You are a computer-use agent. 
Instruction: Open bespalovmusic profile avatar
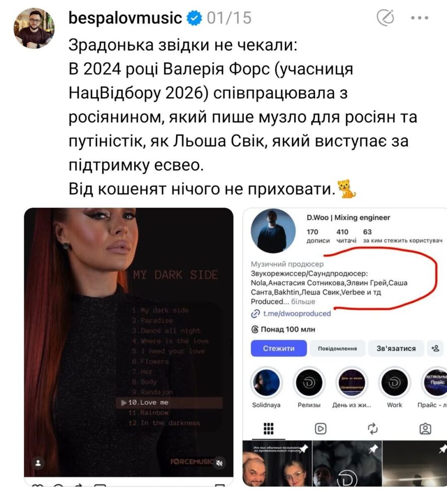(x=34, y=28)
